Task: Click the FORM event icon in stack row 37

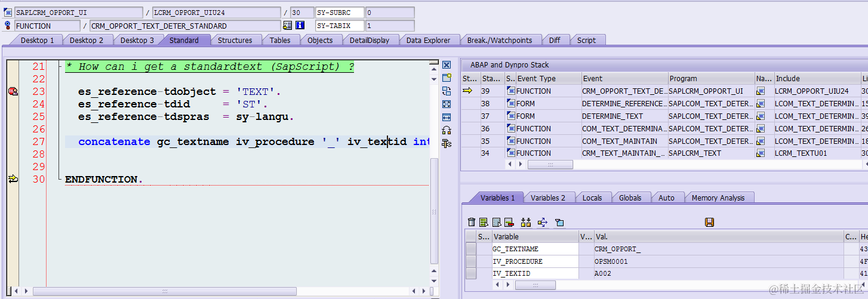Action: 510,116
